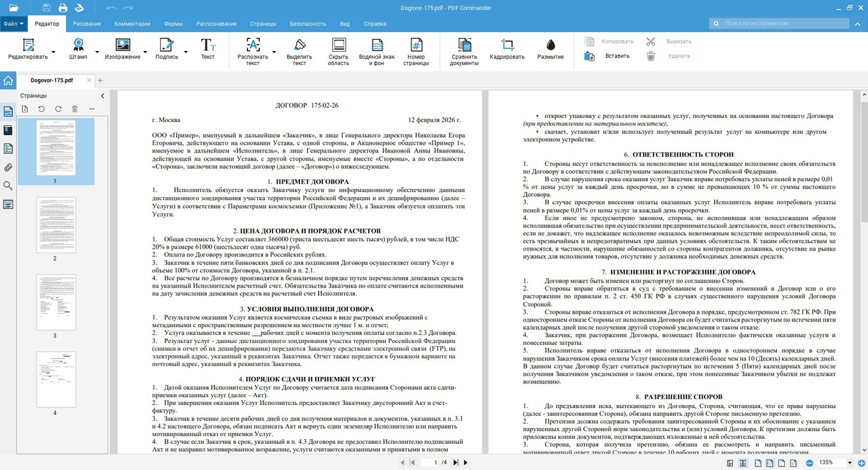This screenshot has width=868, height=470.
Task: Show the page thumbnails sidebar panel
Action: tap(8, 112)
